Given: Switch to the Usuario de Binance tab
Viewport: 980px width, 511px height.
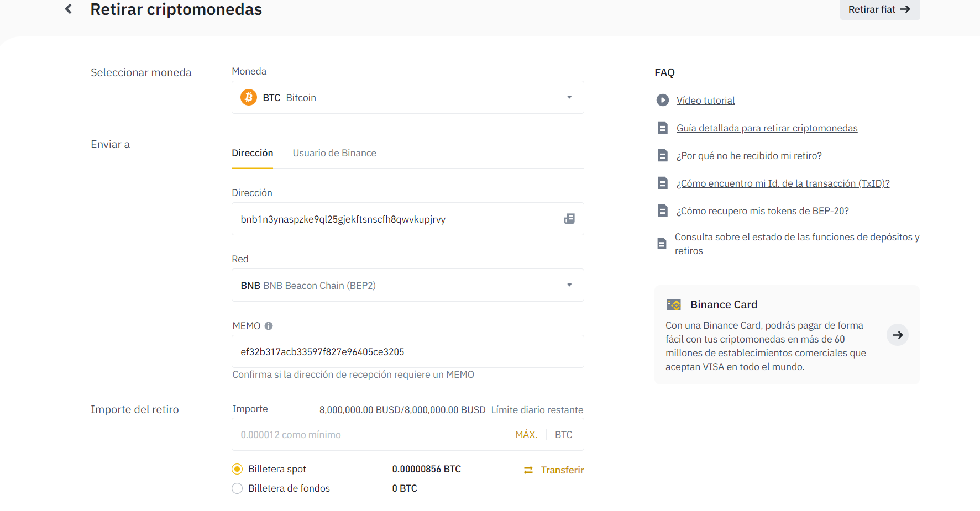Looking at the screenshot, I should pos(334,153).
